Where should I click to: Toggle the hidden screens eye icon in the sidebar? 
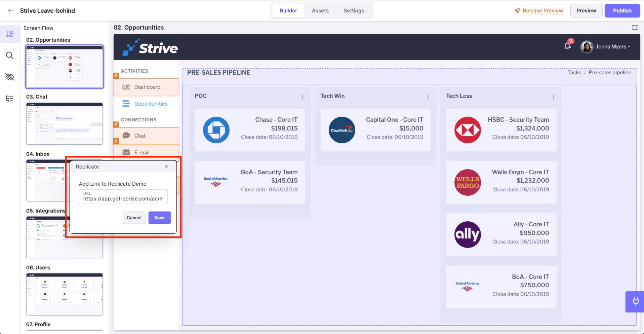10,77
